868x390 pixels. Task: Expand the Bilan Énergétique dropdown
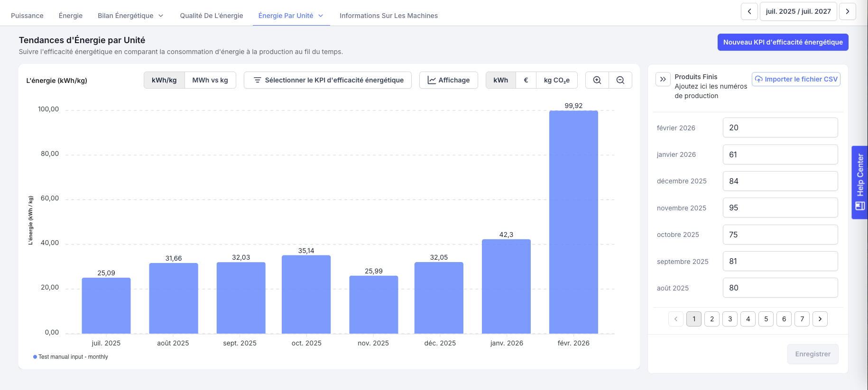tap(130, 16)
